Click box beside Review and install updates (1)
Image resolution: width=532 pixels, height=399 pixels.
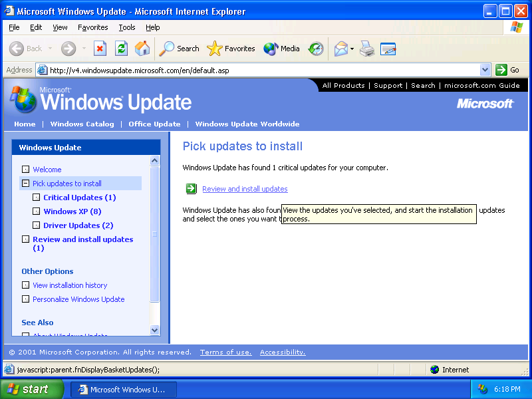point(25,239)
